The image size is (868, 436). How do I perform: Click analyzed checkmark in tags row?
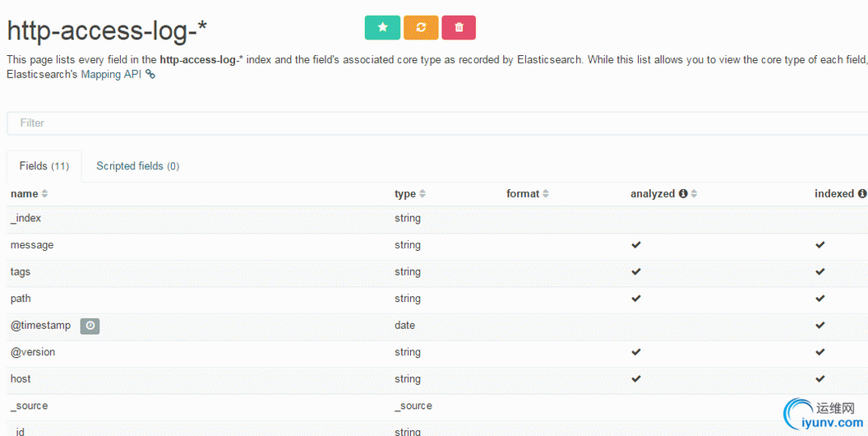click(x=636, y=271)
